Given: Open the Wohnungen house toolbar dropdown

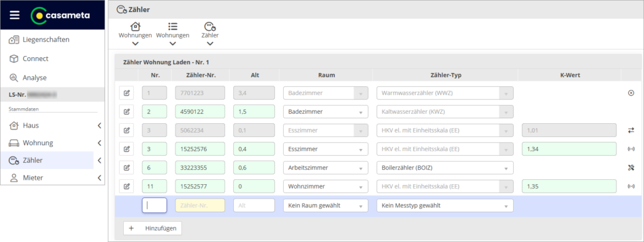Looking at the screenshot, I should pyautogui.click(x=135, y=34).
